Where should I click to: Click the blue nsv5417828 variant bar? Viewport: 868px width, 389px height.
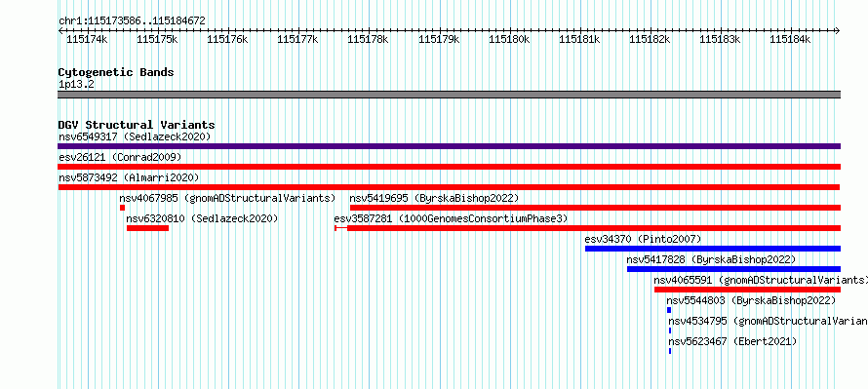click(734, 269)
